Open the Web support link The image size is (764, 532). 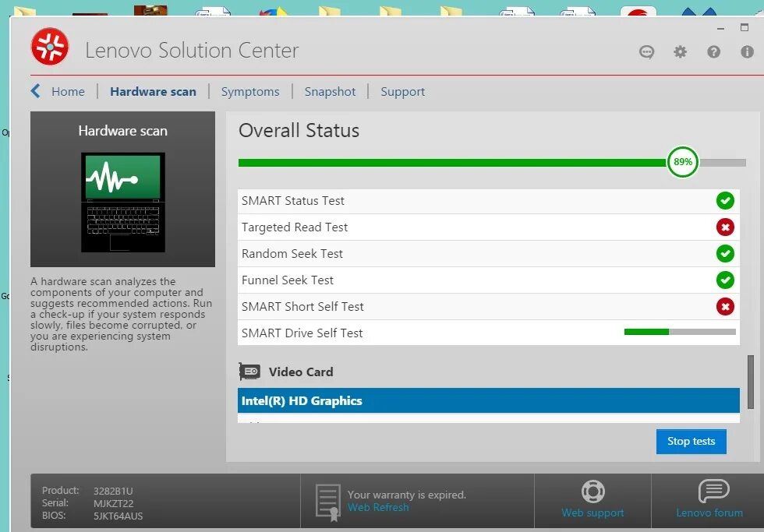592,513
